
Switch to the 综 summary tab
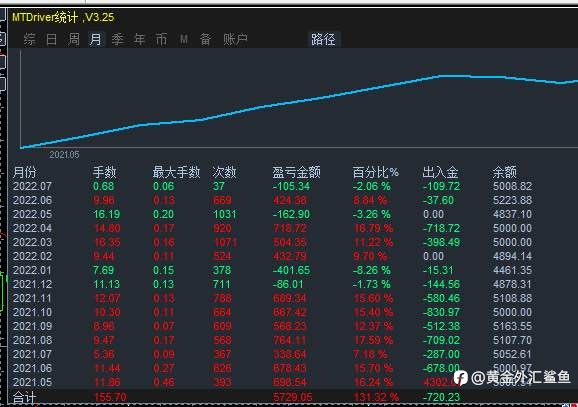[x=29, y=39]
